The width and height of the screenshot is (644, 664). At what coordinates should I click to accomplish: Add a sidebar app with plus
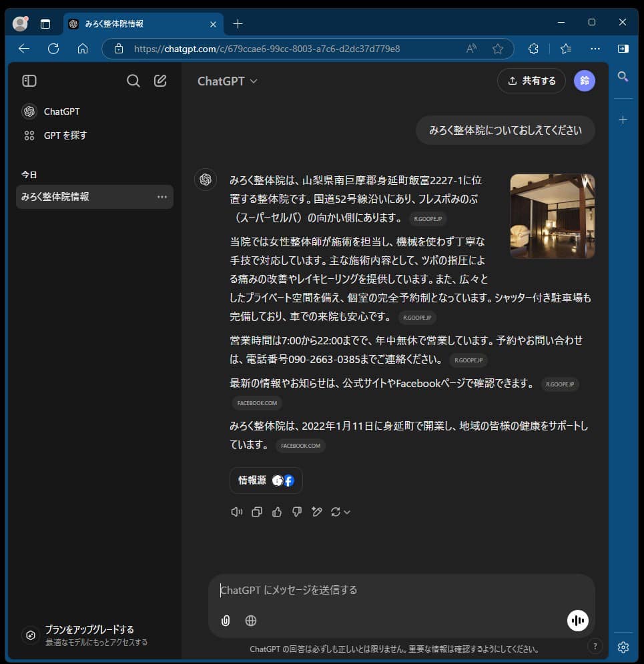point(623,120)
